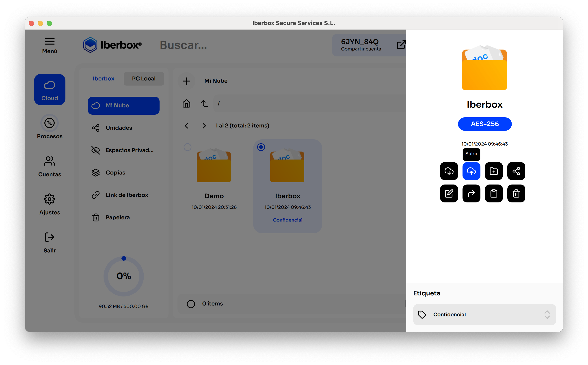This screenshot has height=365, width=588.
Task: Click the Iberbox logo
Action: coord(112,45)
